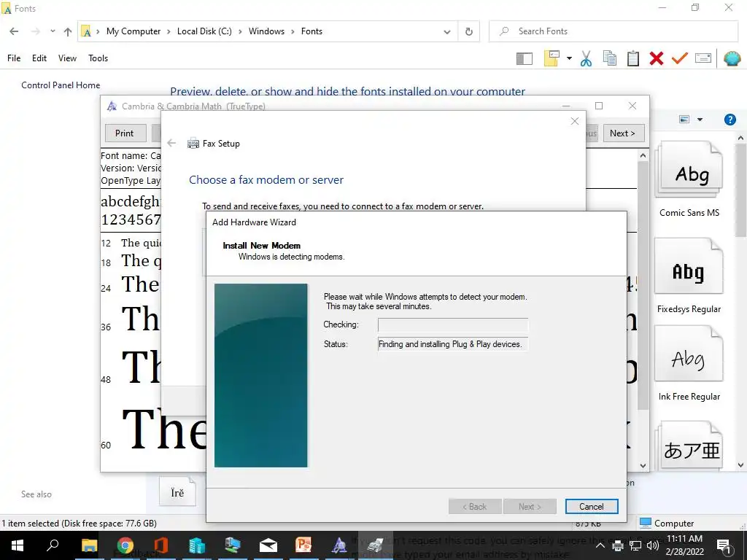
Task: Open the notification center icon
Action: 724,545
